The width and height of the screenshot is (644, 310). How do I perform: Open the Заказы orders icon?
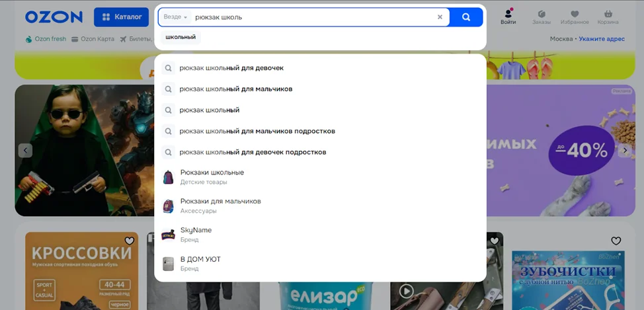[542, 17]
